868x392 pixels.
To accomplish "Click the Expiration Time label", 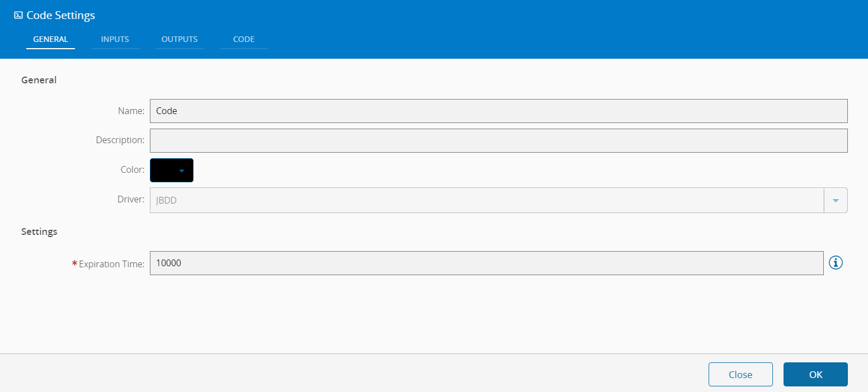I will 112,264.
